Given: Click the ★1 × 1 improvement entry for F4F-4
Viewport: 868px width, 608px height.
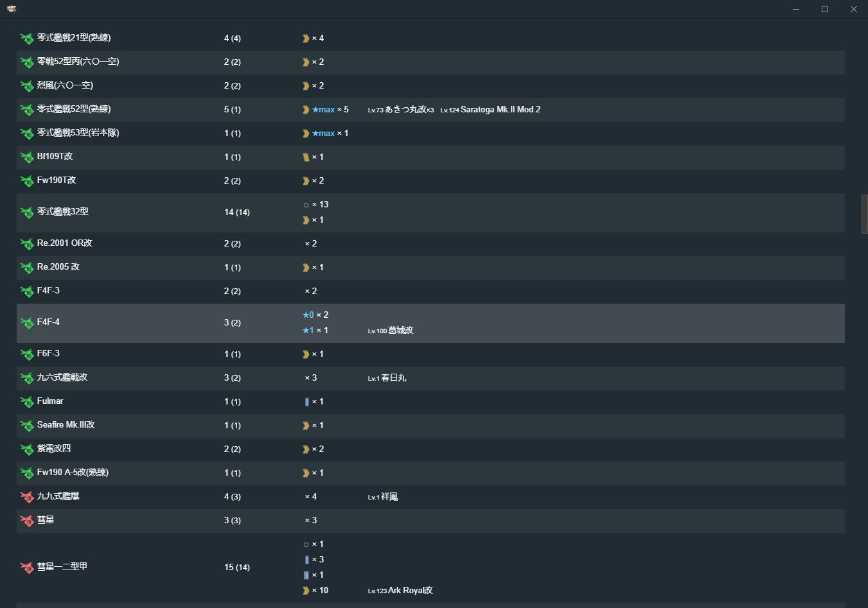Looking at the screenshot, I should (315, 331).
